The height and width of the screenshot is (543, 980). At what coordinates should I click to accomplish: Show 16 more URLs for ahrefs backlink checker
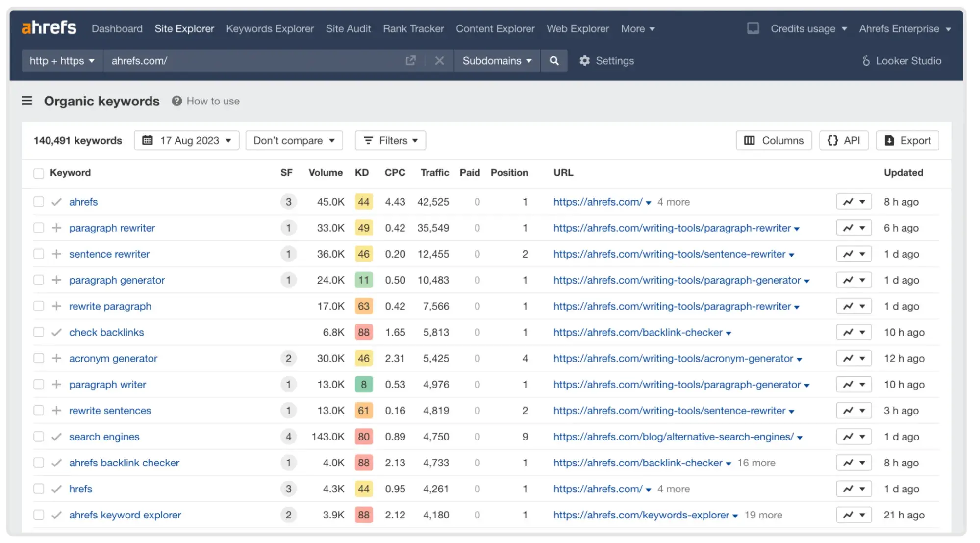[756, 463]
